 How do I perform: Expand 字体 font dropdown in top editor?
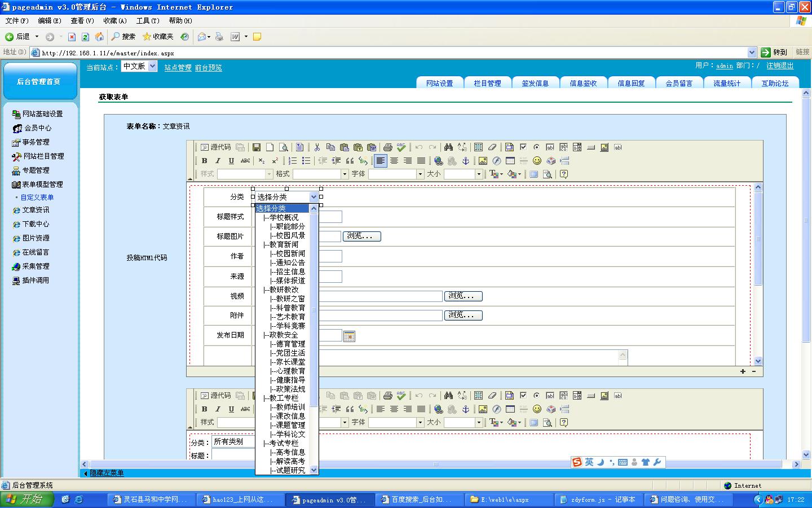[x=420, y=174]
